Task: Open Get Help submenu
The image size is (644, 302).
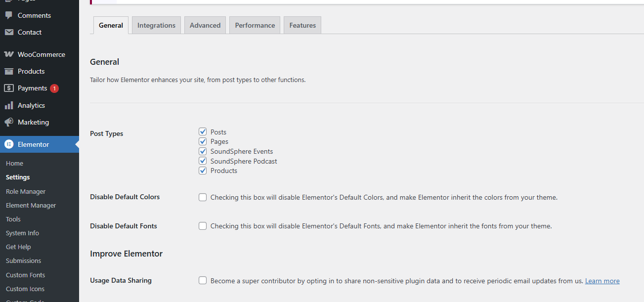Action: 18,247
